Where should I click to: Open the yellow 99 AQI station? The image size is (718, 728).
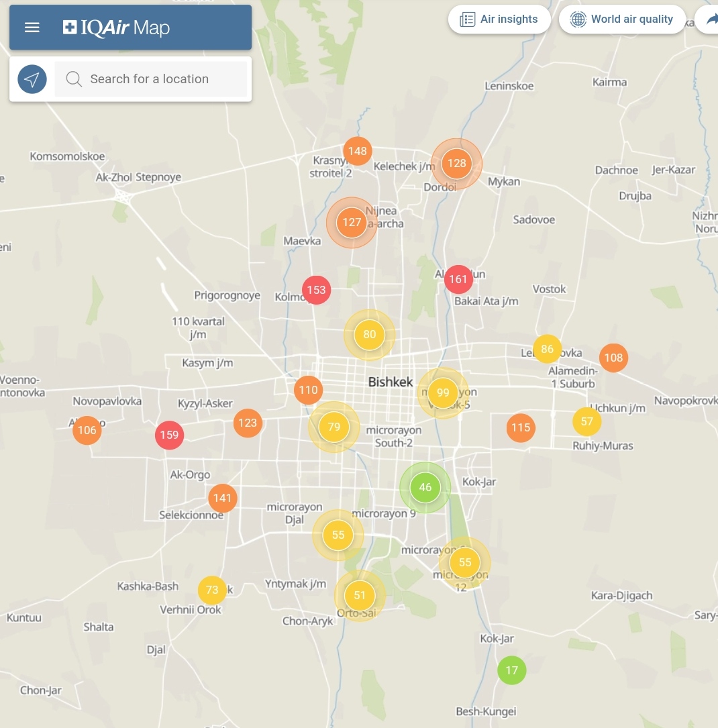pos(443,393)
